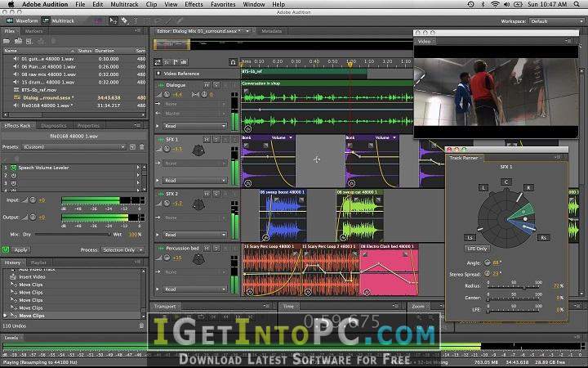Click the Output gain knob in Effects Rack
Screen dimensions: 588x368
33,217
